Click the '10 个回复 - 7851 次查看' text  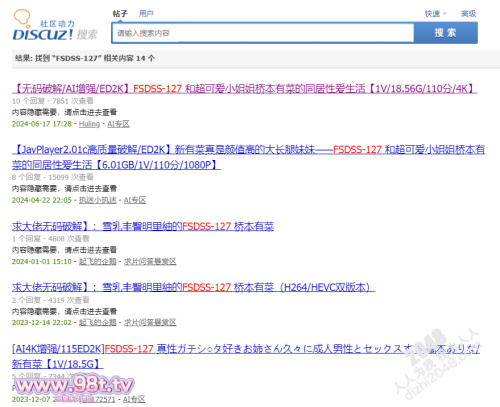tap(53, 101)
